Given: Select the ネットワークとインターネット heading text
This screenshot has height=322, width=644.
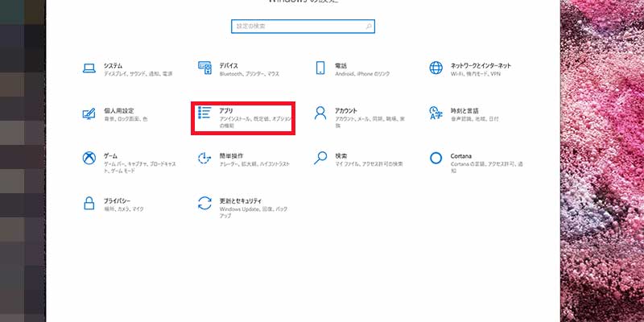Looking at the screenshot, I should [481, 65].
